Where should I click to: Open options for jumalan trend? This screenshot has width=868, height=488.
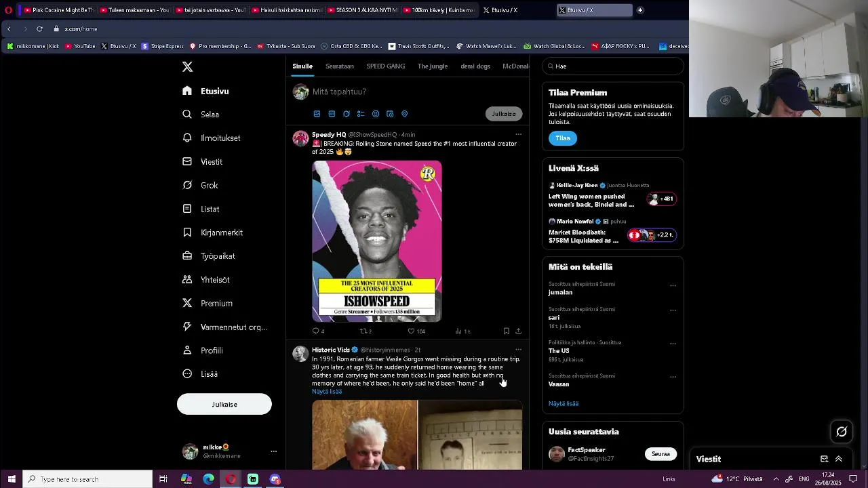(673, 285)
